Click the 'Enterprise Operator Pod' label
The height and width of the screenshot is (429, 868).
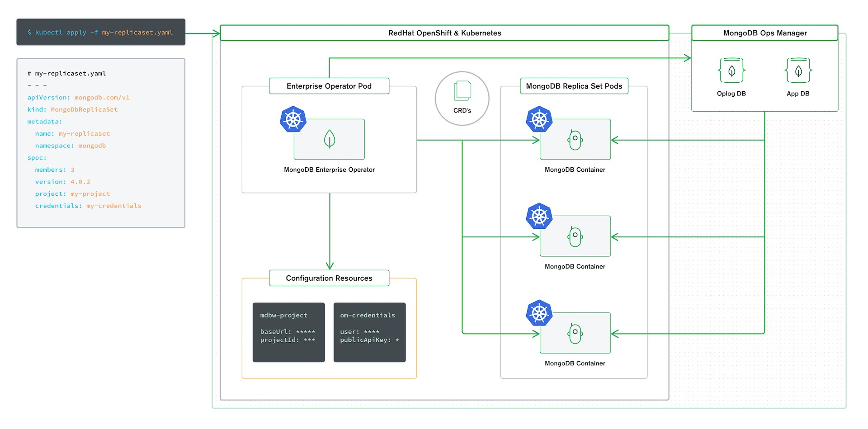(329, 86)
